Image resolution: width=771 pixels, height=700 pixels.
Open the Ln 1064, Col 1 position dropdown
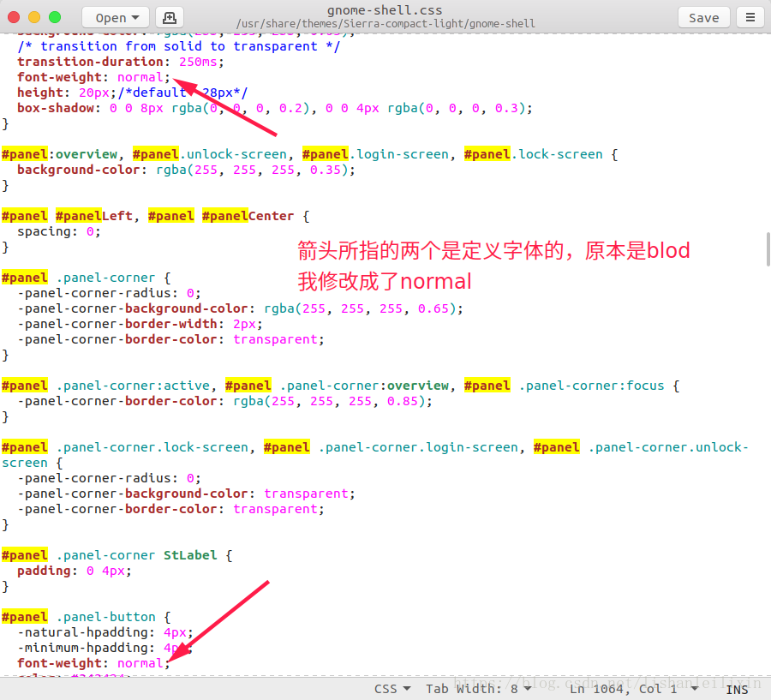point(634,689)
